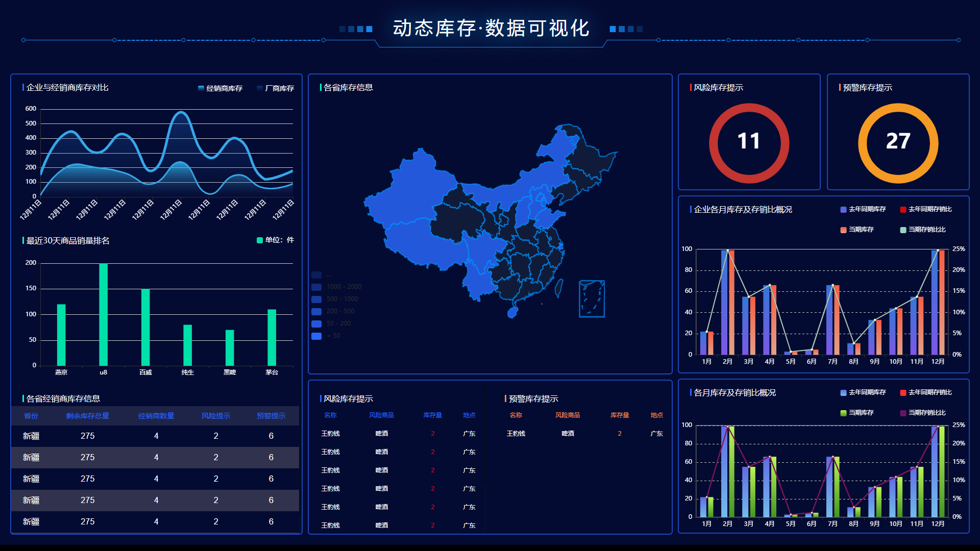Click the orange warning inventory ring showing 27
Viewport: 980px width, 551px height.
click(x=898, y=143)
